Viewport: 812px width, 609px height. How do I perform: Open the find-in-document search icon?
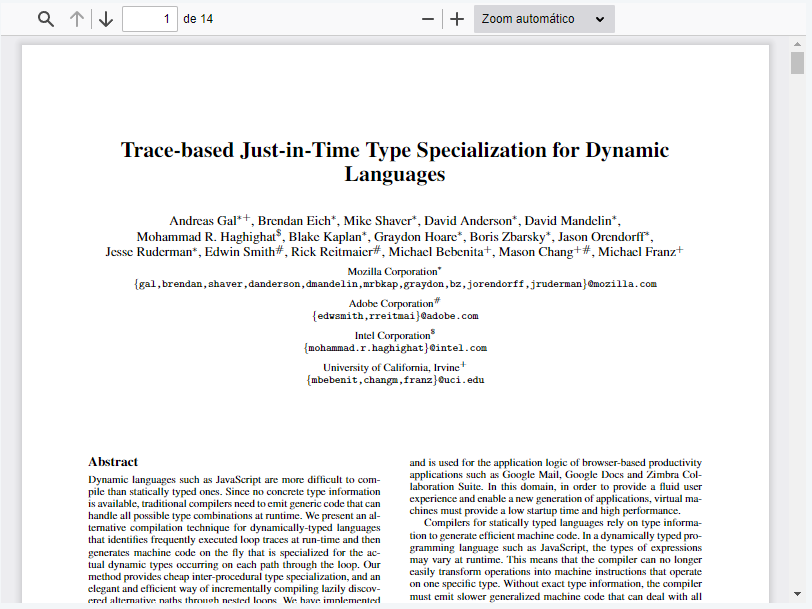(46, 19)
